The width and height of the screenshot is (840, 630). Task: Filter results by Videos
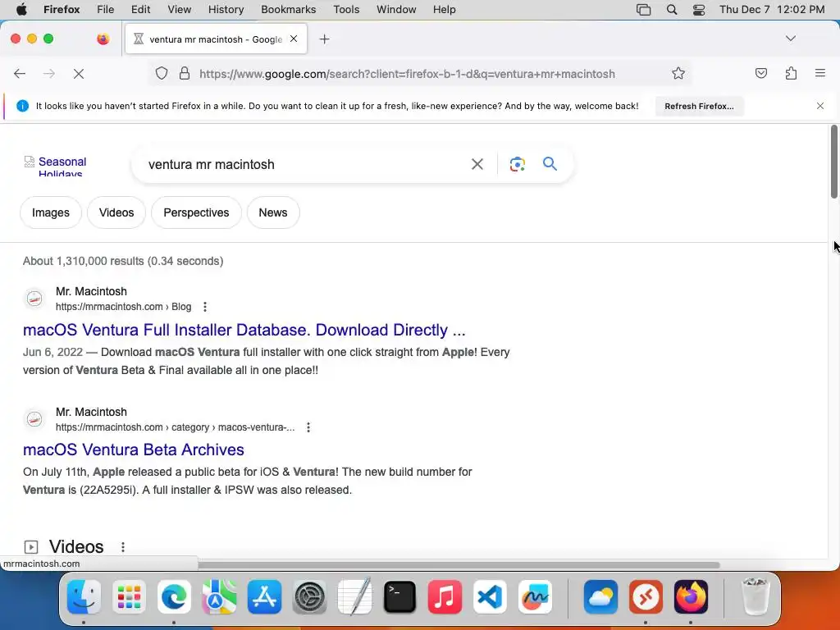click(x=116, y=212)
